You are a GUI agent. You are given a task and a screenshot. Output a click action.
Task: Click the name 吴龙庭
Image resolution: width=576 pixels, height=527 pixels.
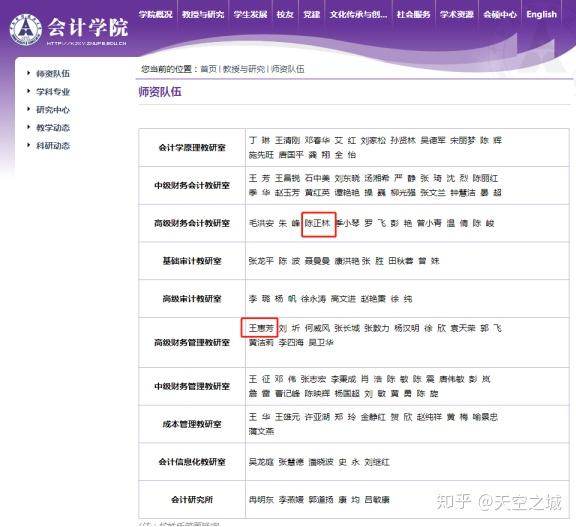261,462
